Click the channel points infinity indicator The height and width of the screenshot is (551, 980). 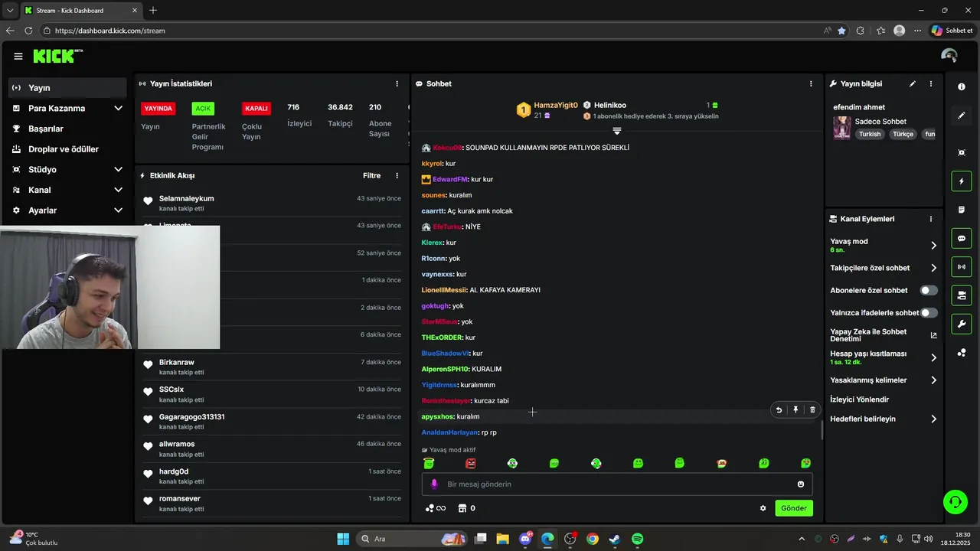click(x=435, y=508)
